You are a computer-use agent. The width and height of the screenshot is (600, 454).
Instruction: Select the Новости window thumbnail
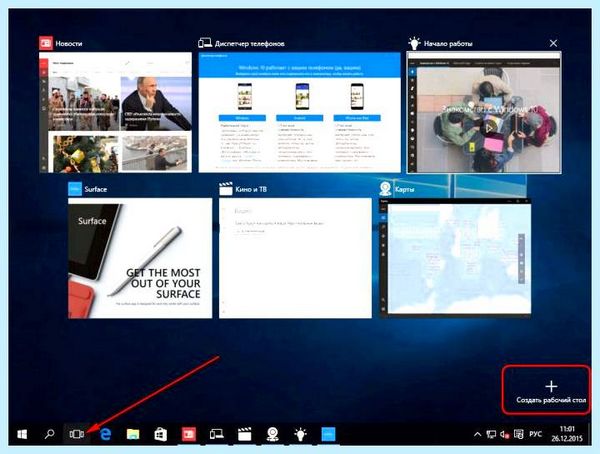coord(115,112)
